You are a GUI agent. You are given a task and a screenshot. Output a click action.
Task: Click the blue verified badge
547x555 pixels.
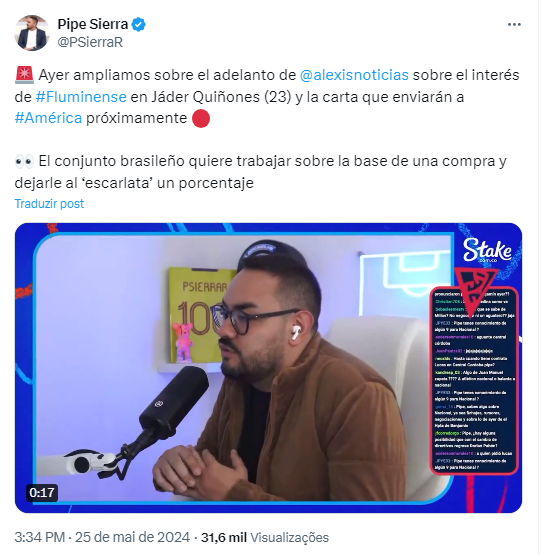coord(138,24)
